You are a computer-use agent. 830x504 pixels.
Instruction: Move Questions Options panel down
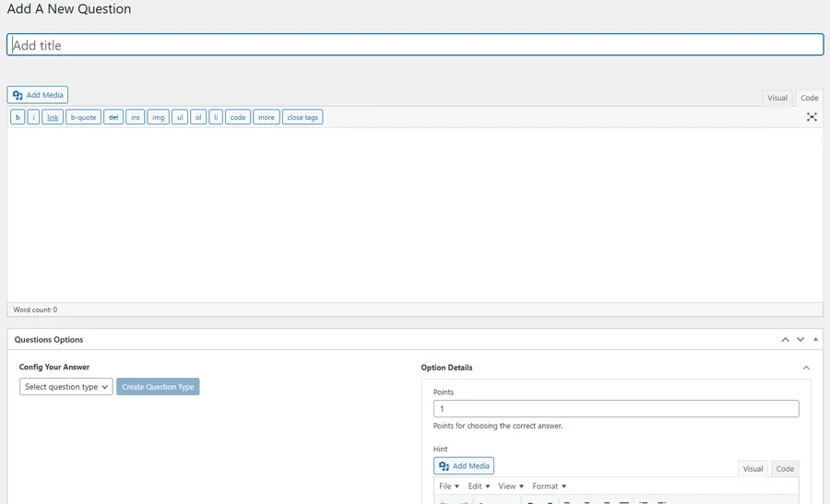[x=800, y=339]
